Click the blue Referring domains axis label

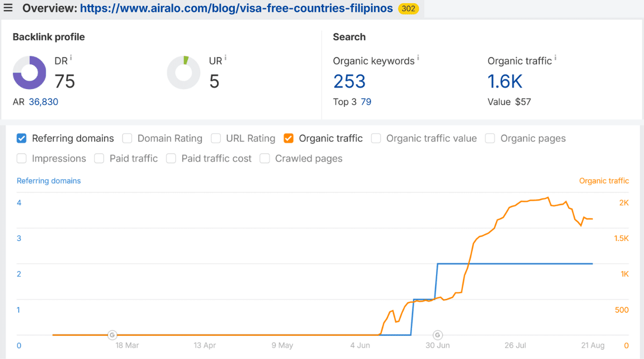tap(48, 180)
